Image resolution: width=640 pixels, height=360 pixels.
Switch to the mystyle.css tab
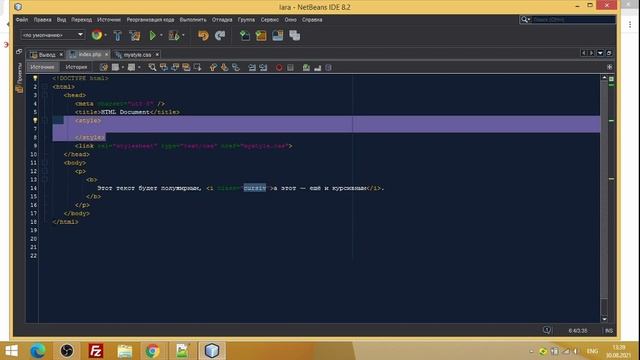point(137,55)
